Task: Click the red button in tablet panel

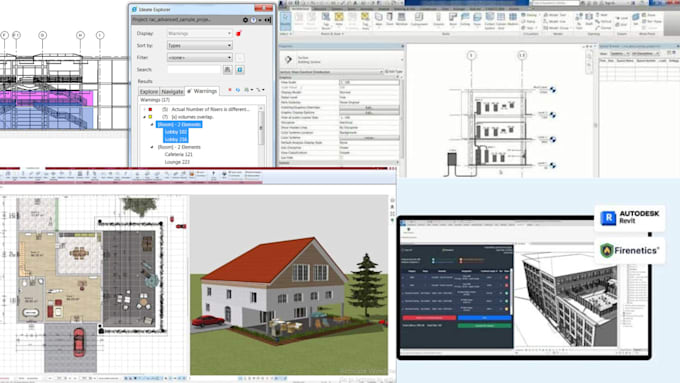Action: pos(429,318)
